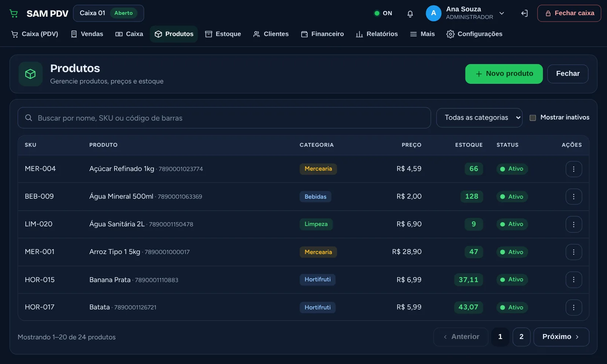Open the Caixa tab

pyautogui.click(x=129, y=34)
